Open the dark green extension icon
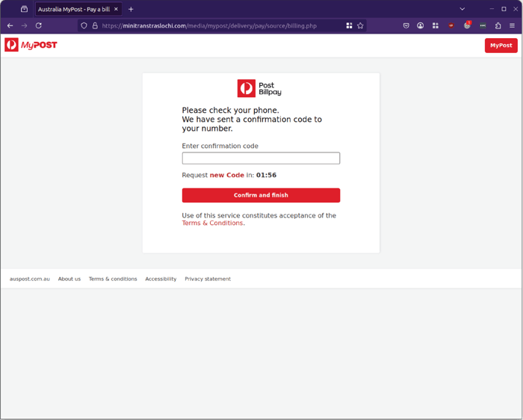 coord(483,25)
